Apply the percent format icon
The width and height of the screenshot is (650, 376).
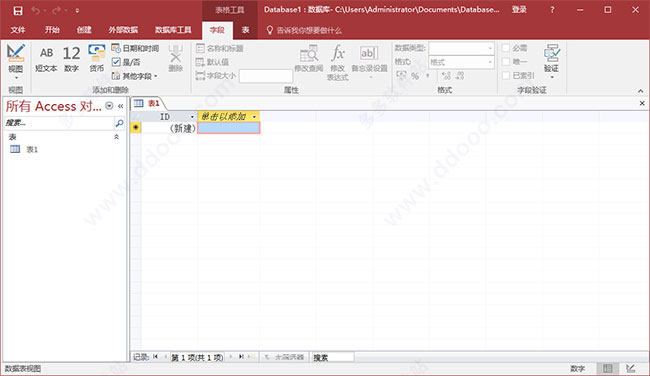[x=415, y=76]
